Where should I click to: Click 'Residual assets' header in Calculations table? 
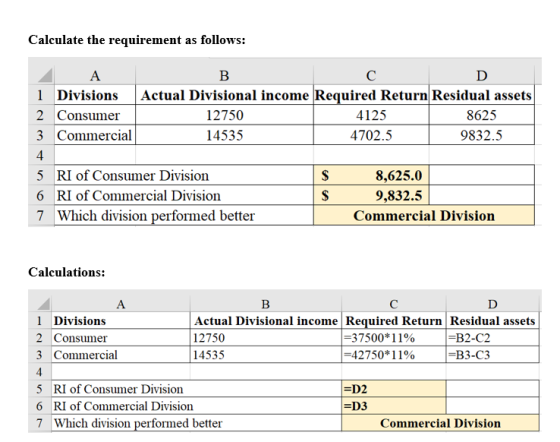click(x=492, y=321)
